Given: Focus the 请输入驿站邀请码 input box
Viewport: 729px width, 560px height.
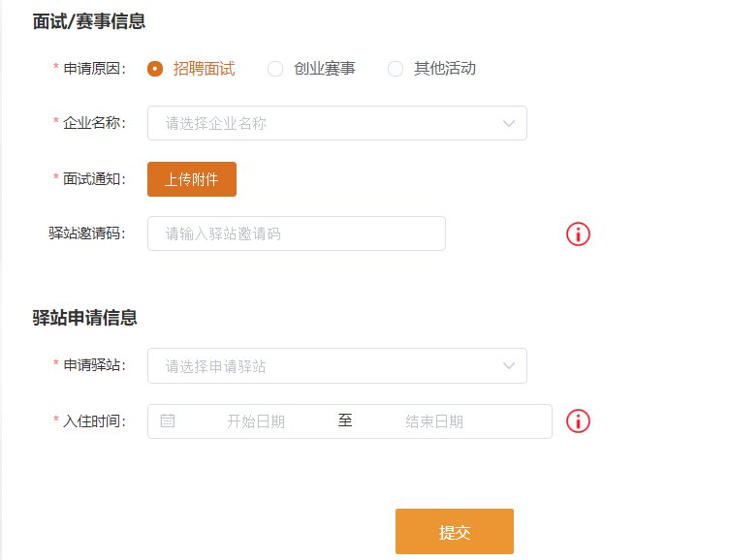Looking at the screenshot, I should tap(296, 233).
